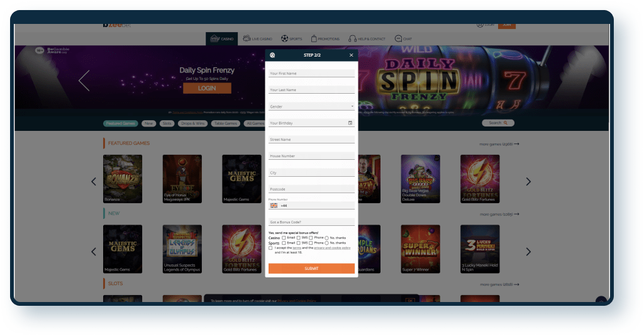This screenshot has height=336, width=644.
Task: Click the Promotions shopping bag icon
Action: click(x=313, y=38)
